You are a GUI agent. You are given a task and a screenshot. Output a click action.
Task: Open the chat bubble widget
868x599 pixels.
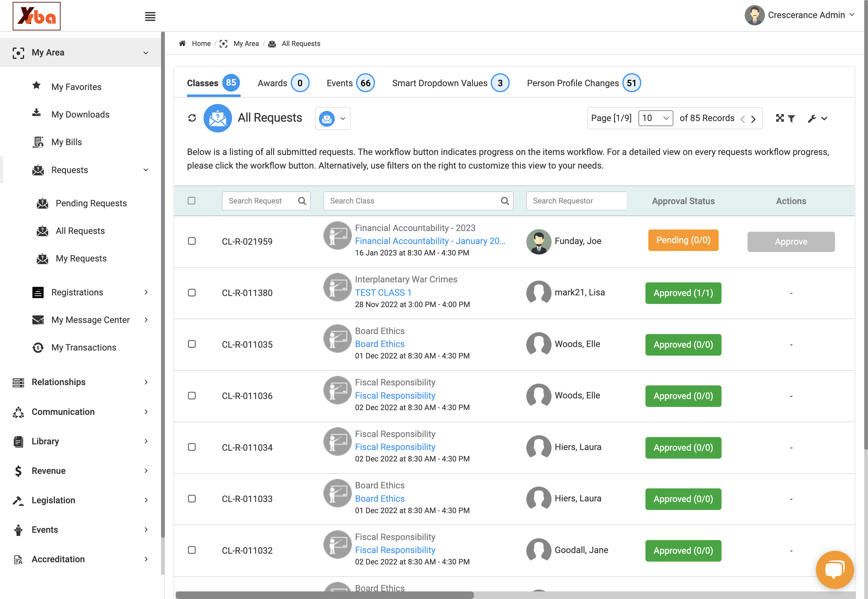coord(835,569)
